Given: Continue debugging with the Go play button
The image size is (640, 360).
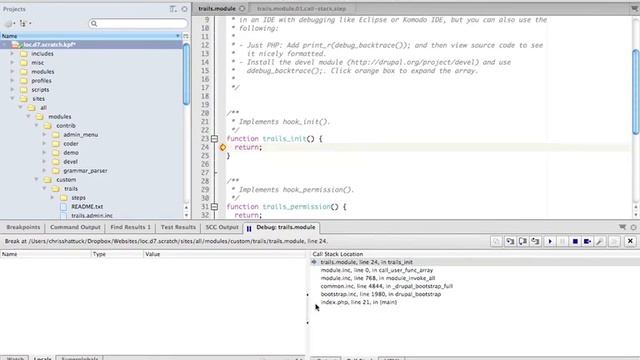Looking at the screenshot, I should pos(550,241).
